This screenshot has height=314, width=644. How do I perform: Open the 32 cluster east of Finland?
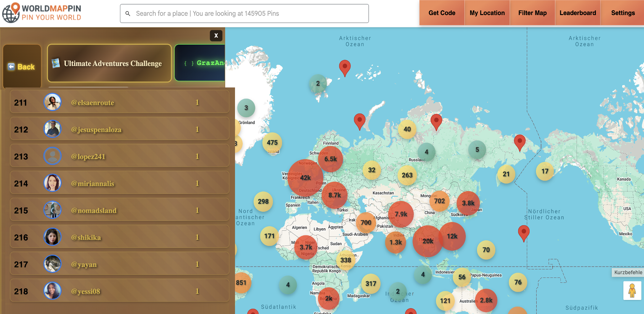(x=372, y=170)
